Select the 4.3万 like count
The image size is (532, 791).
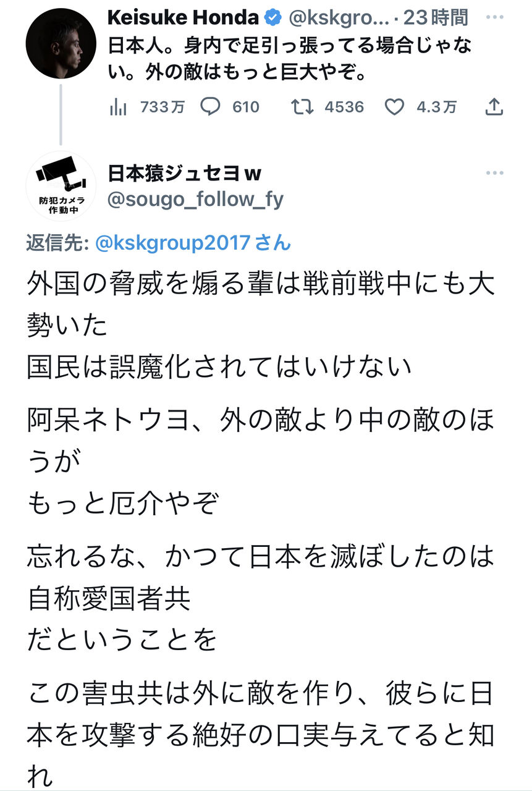437,107
